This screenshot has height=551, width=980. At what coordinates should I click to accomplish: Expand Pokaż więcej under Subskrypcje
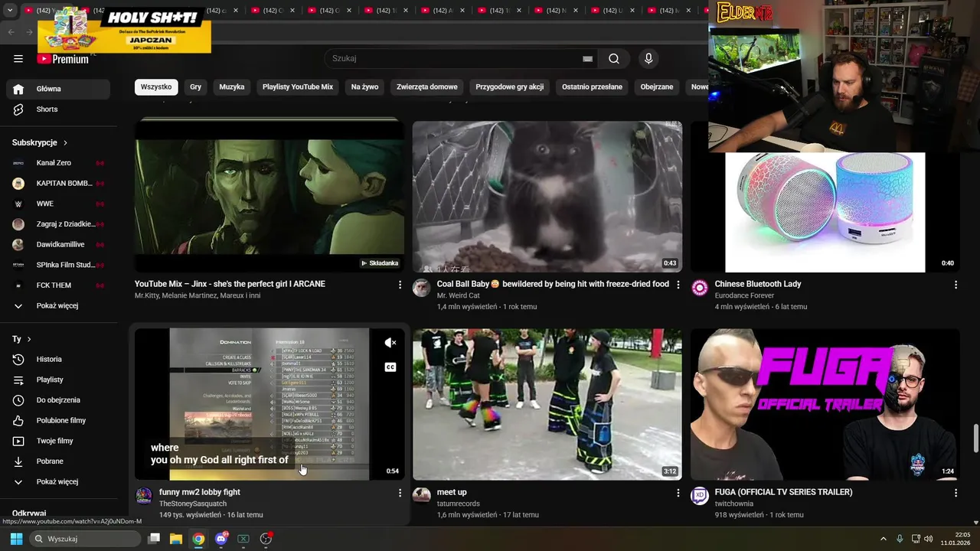(x=58, y=306)
